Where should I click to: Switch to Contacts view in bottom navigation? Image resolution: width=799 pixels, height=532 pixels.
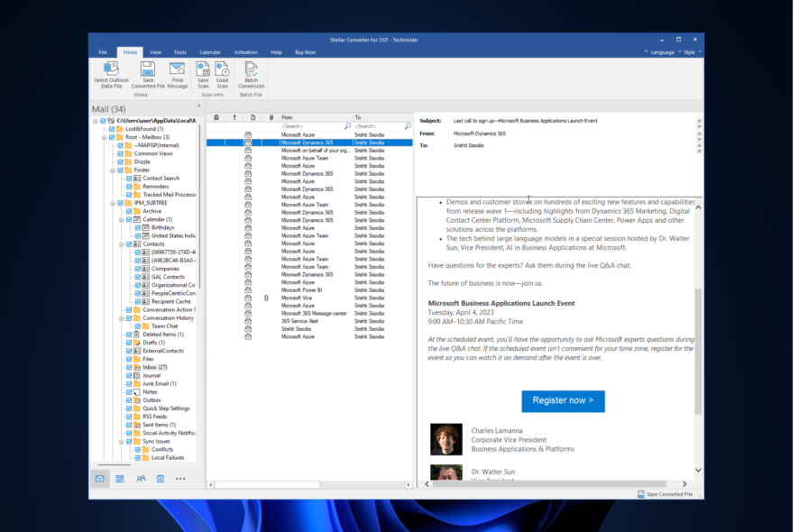[141, 479]
